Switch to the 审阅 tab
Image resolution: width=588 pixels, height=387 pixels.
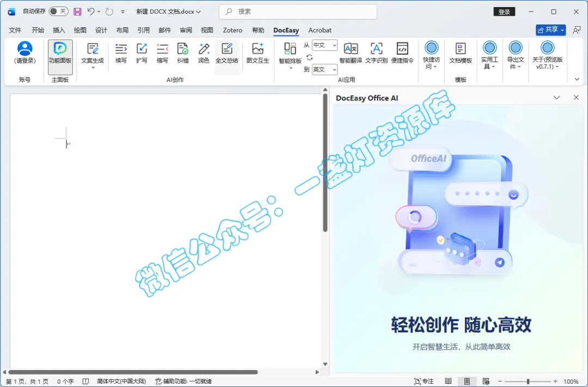click(x=186, y=30)
